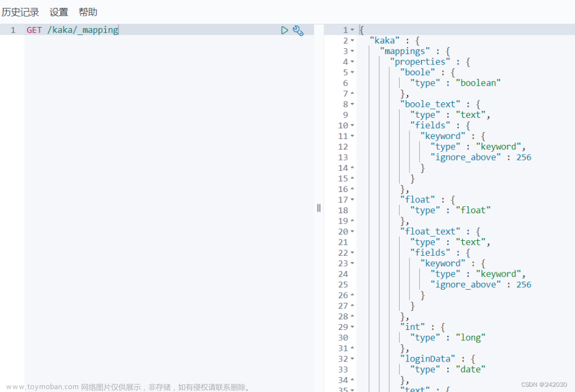Run the GET /kaka/_mapping request

pos(285,30)
